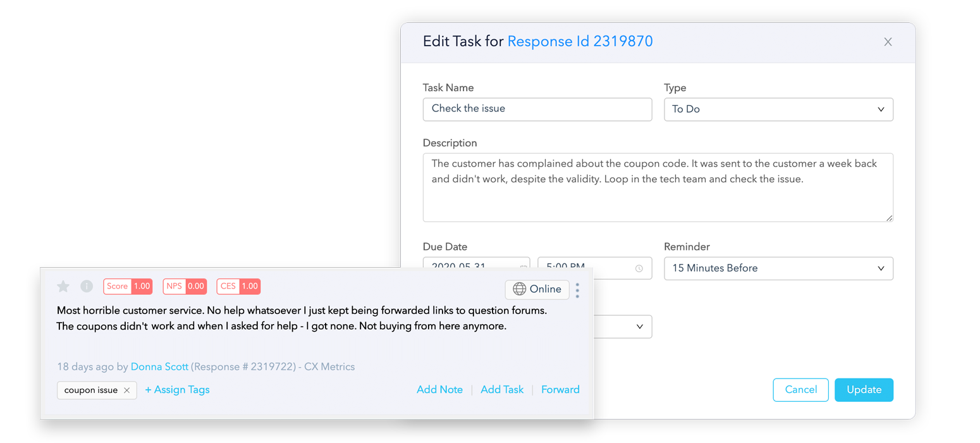Open Donna Scott's profile link
This screenshot has width=980, height=443.
159,366
